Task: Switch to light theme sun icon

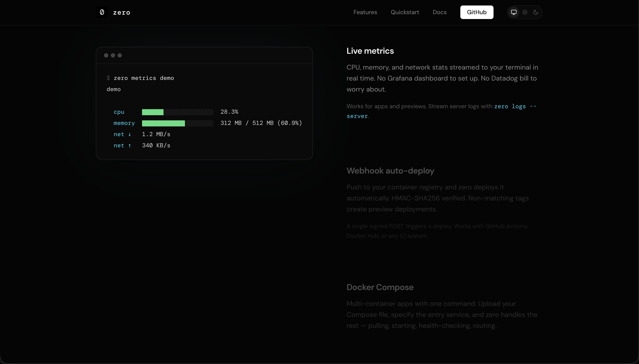Action: (x=525, y=12)
